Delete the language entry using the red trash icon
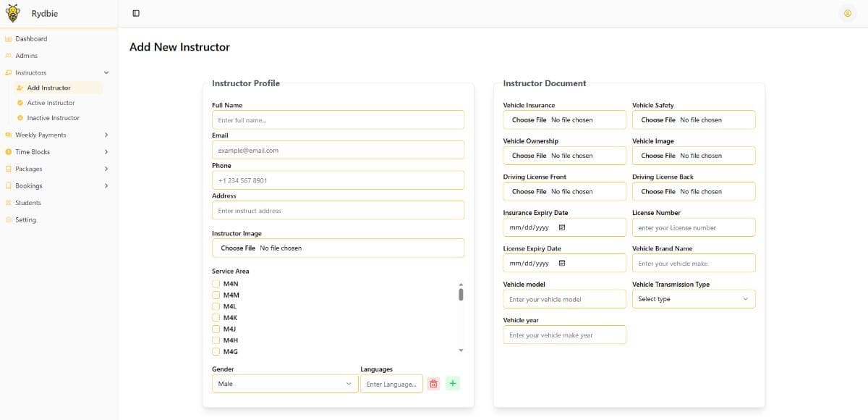The height and width of the screenshot is (420, 868). coord(433,383)
